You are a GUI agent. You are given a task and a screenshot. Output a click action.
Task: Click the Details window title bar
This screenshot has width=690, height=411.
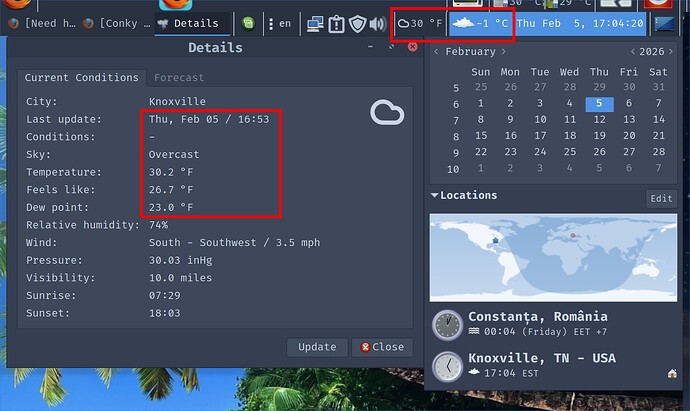[x=215, y=48]
